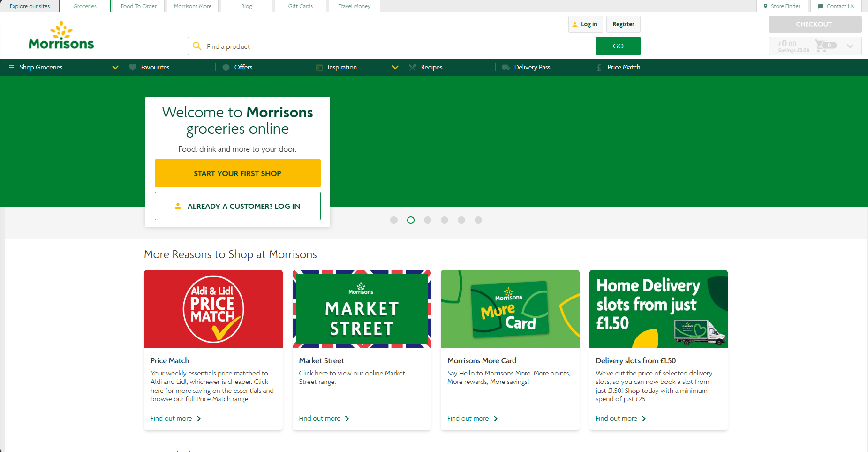Viewport: 868px width, 452px height.
Task: Click Start Your First Shop button
Action: point(238,173)
